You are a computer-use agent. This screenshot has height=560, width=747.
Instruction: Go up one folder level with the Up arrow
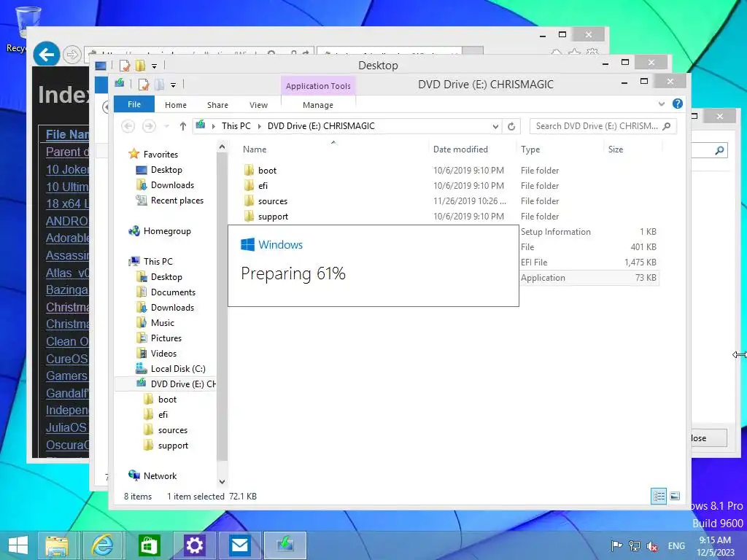[x=183, y=126]
